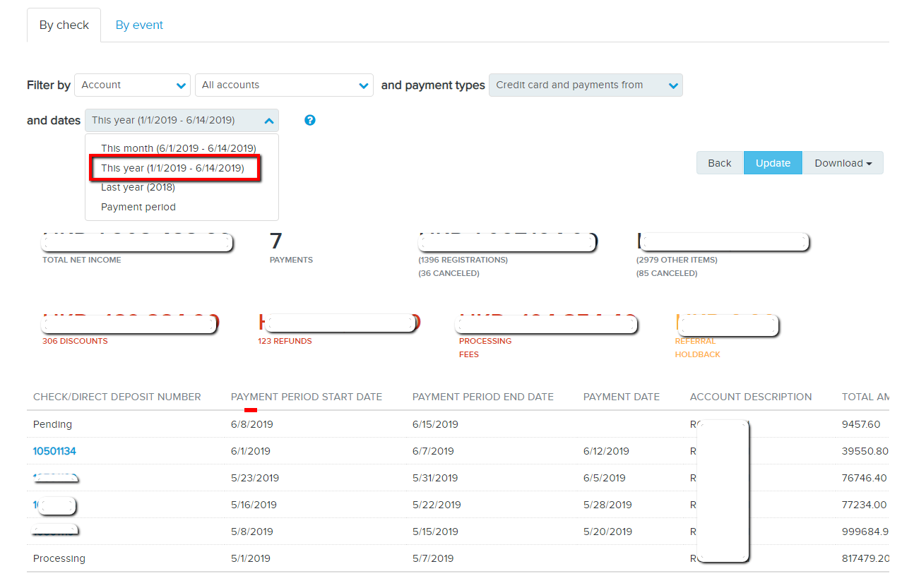
Task: Click the Check/Direct Deposit Number header
Action: pos(117,397)
